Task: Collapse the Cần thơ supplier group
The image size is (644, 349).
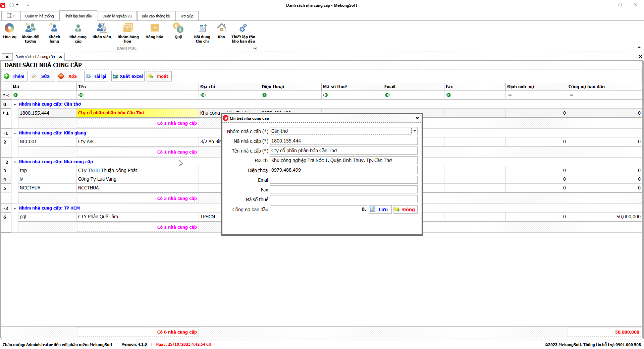Action: [x=15, y=105]
